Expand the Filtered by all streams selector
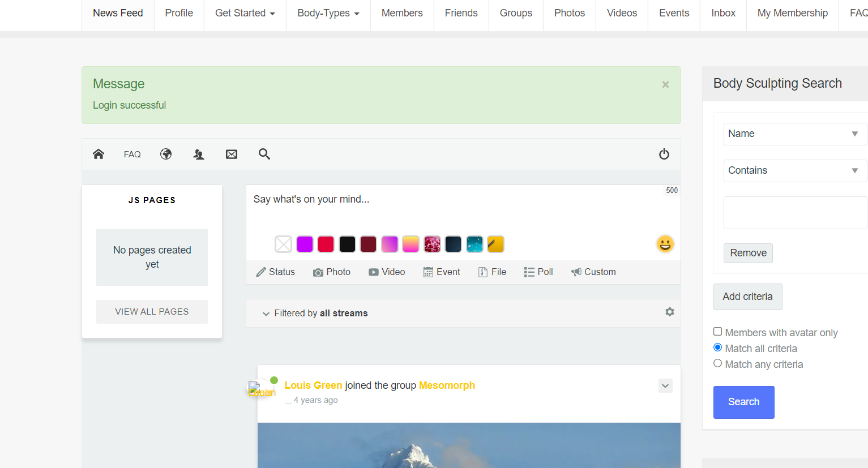 [x=315, y=314]
